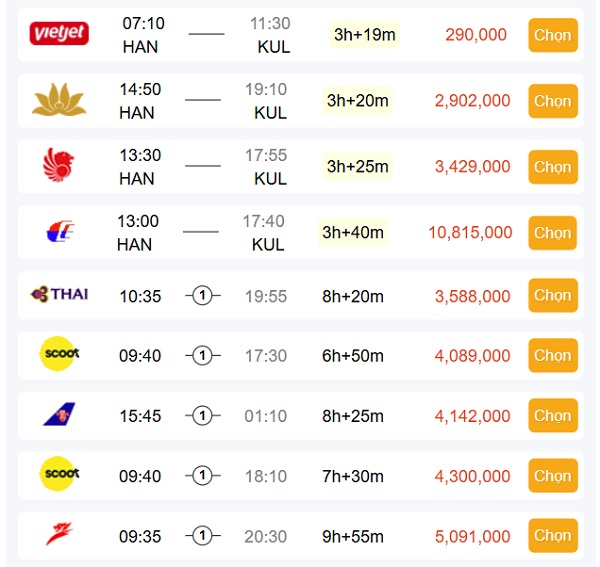Select Chọn for the 10,815,000 flight
The image size is (600, 567).
(x=552, y=233)
